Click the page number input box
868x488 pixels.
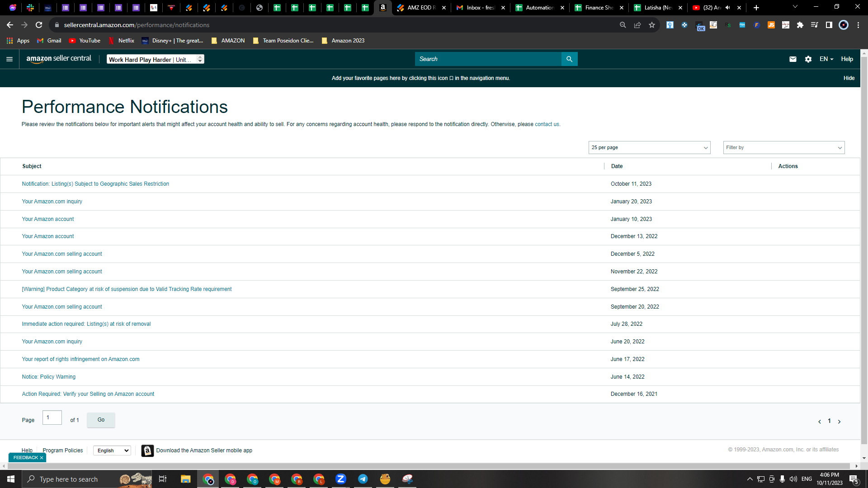point(52,418)
